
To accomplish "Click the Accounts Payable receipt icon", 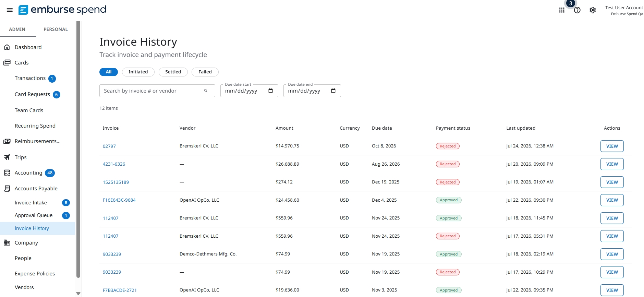I will pos(7,188).
